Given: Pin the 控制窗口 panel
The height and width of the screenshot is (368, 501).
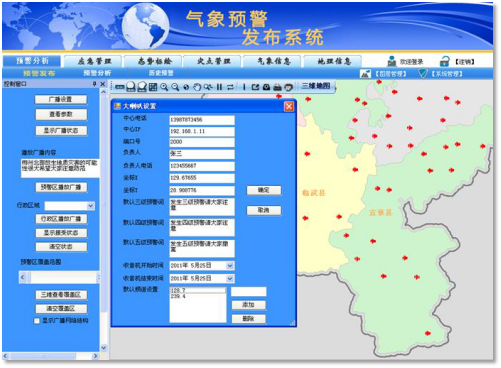Looking at the screenshot, I should 95,84.
